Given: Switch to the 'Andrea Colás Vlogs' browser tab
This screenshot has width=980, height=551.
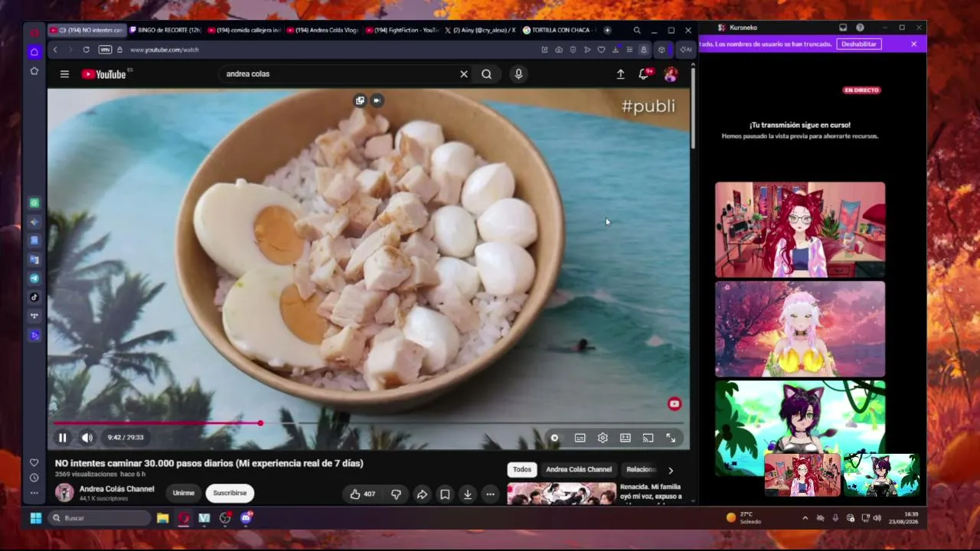Looking at the screenshot, I should [322, 31].
